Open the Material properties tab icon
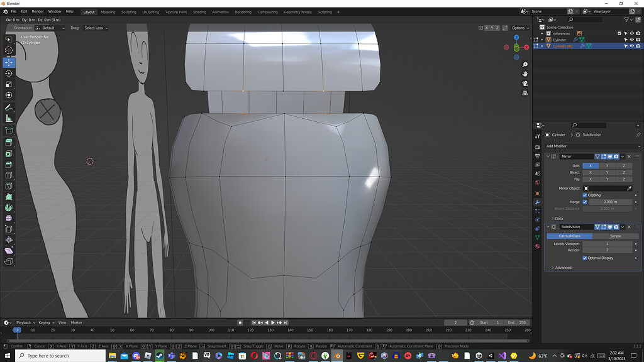644x362 pixels. coord(537,246)
